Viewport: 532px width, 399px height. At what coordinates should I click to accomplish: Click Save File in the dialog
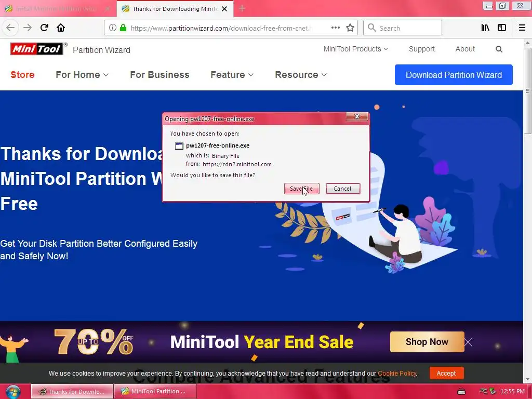(x=302, y=189)
